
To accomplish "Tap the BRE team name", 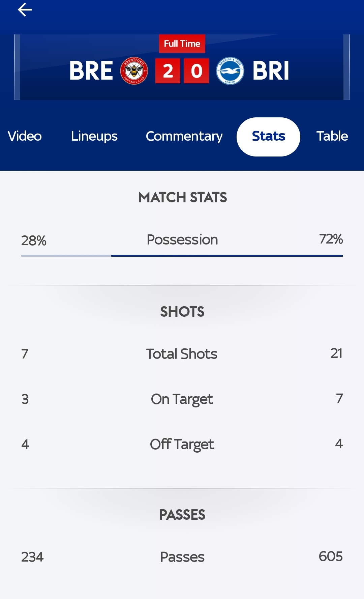I will click(x=91, y=71).
